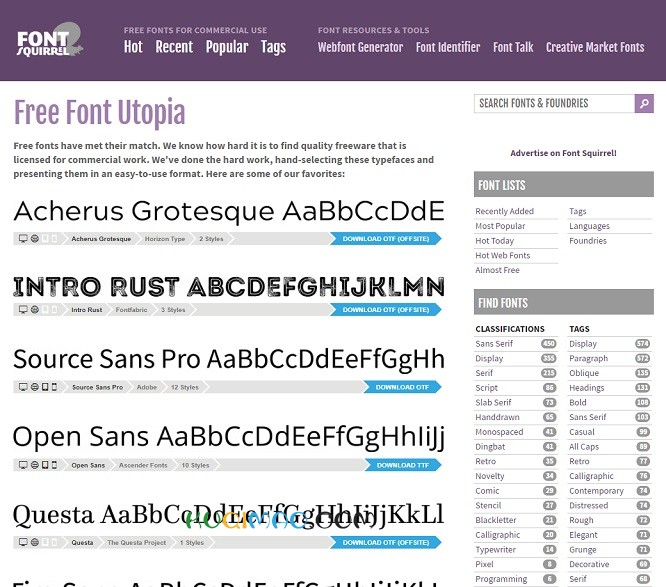The image size is (666, 587).
Task: Click ebook license icon for Source Sans Pro
Action: pyautogui.click(x=45, y=387)
